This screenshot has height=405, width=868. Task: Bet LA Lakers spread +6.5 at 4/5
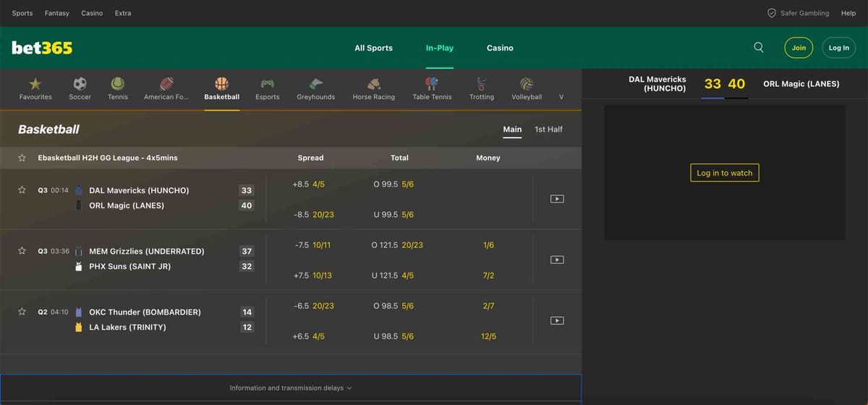(310, 336)
